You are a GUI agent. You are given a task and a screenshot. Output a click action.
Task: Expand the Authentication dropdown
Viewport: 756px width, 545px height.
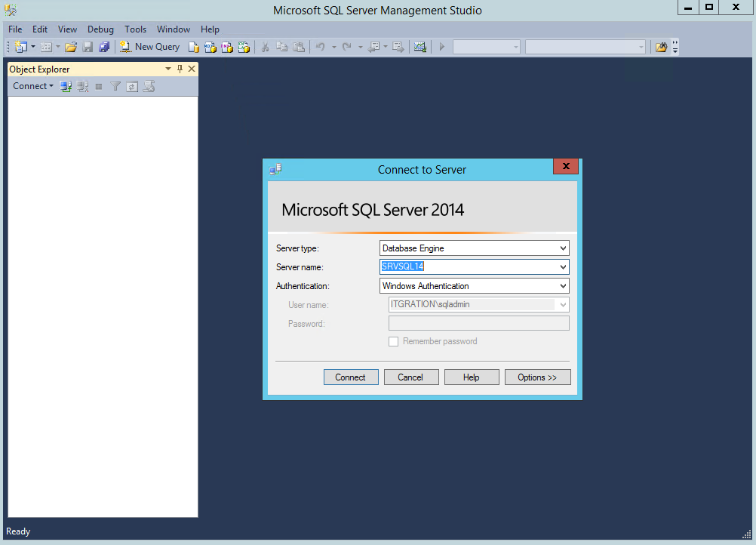563,286
